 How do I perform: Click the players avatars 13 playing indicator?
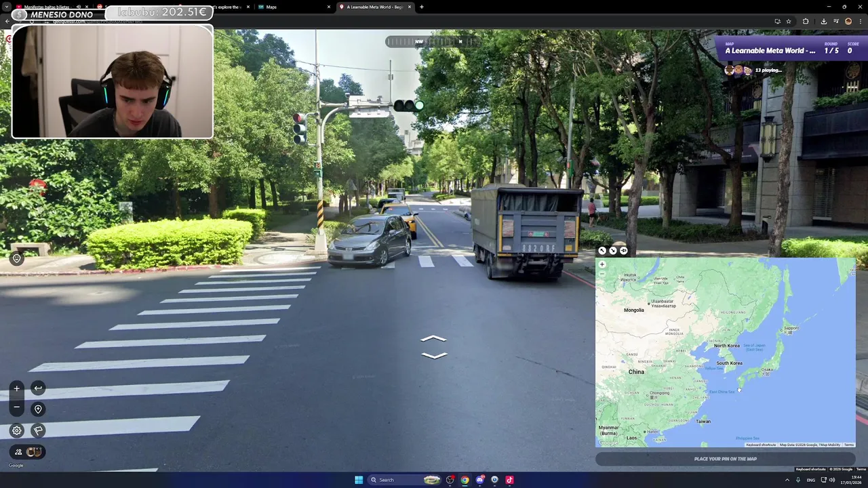tap(753, 70)
